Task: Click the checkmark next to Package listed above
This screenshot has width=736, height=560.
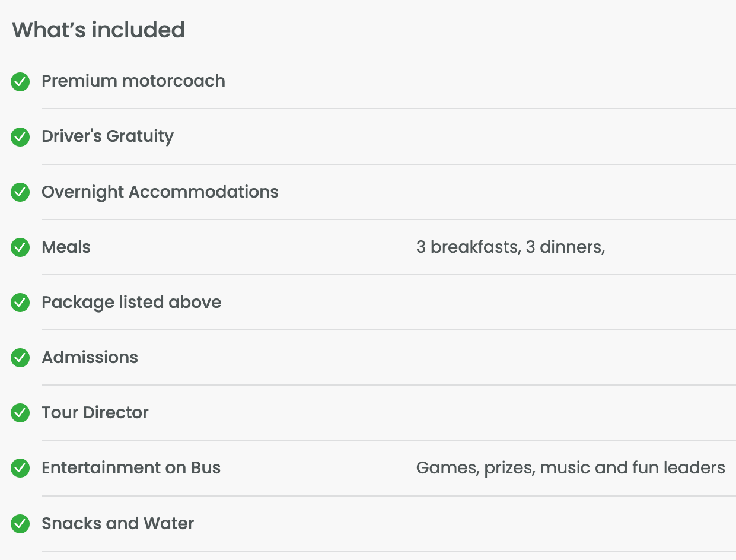Action: click(x=20, y=303)
